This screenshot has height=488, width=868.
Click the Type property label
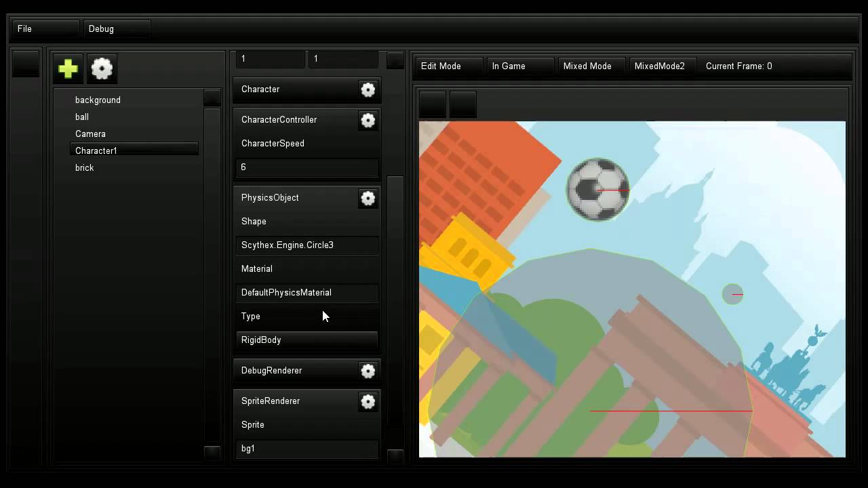(x=251, y=317)
